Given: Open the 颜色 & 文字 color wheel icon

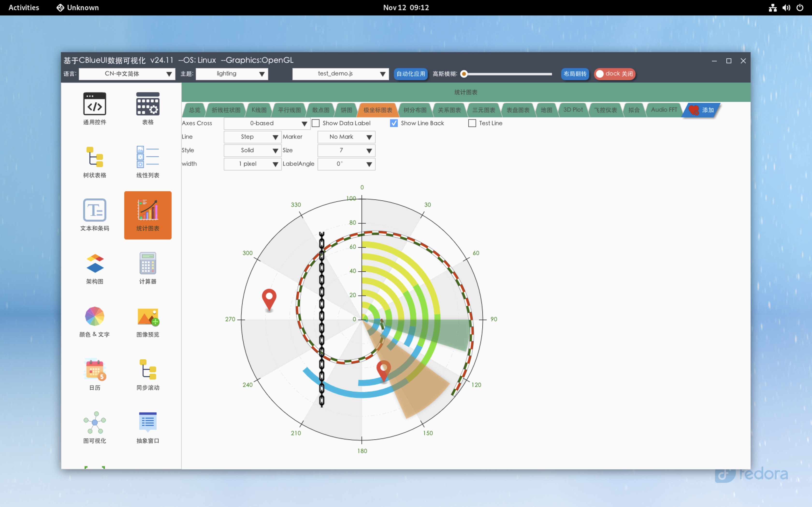Looking at the screenshot, I should [x=95, y=317].
